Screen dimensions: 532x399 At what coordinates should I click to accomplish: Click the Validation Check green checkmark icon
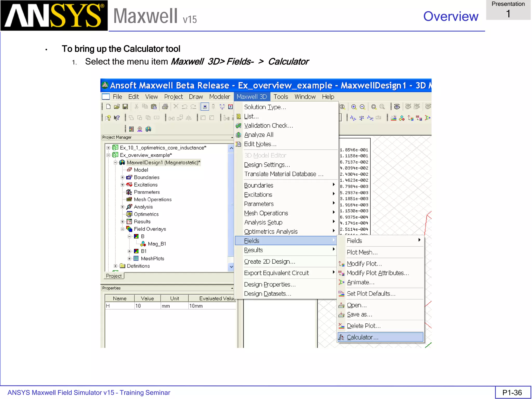click(x=238, y=126)
